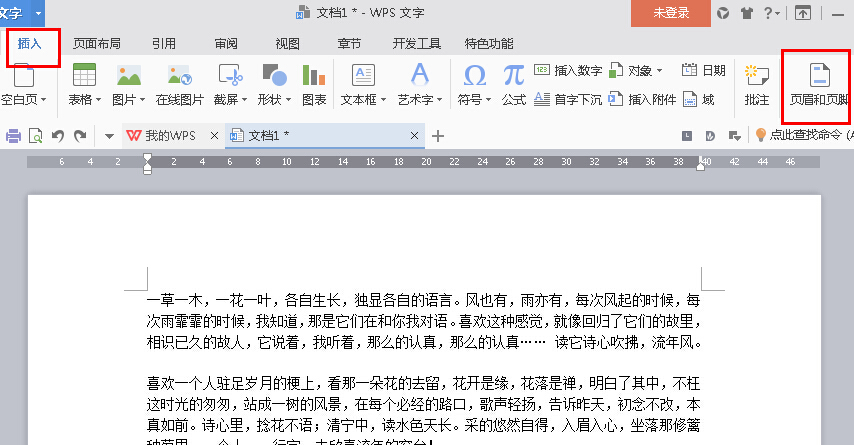Insert a comment with 批注 icon

756,76
